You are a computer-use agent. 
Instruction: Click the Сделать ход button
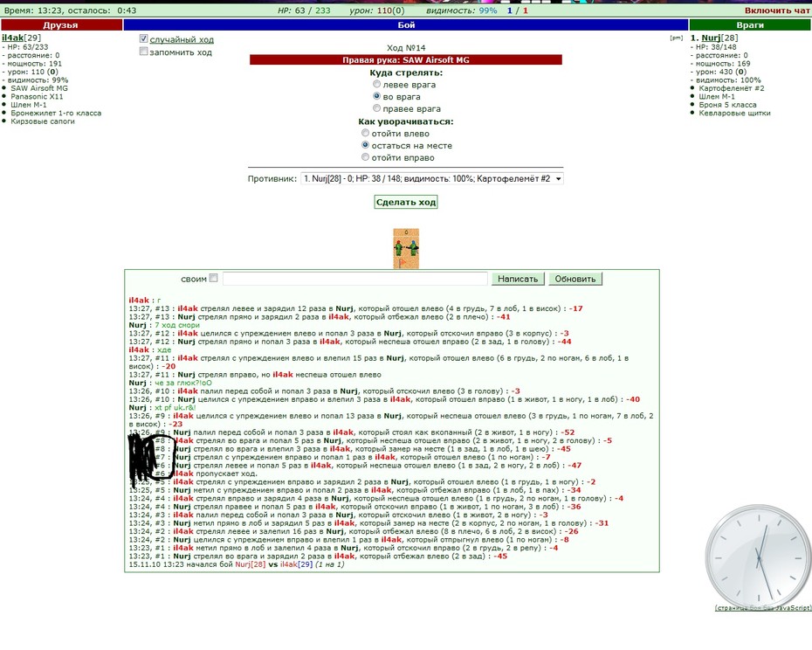pyautogui.click(x=406, y=202)
